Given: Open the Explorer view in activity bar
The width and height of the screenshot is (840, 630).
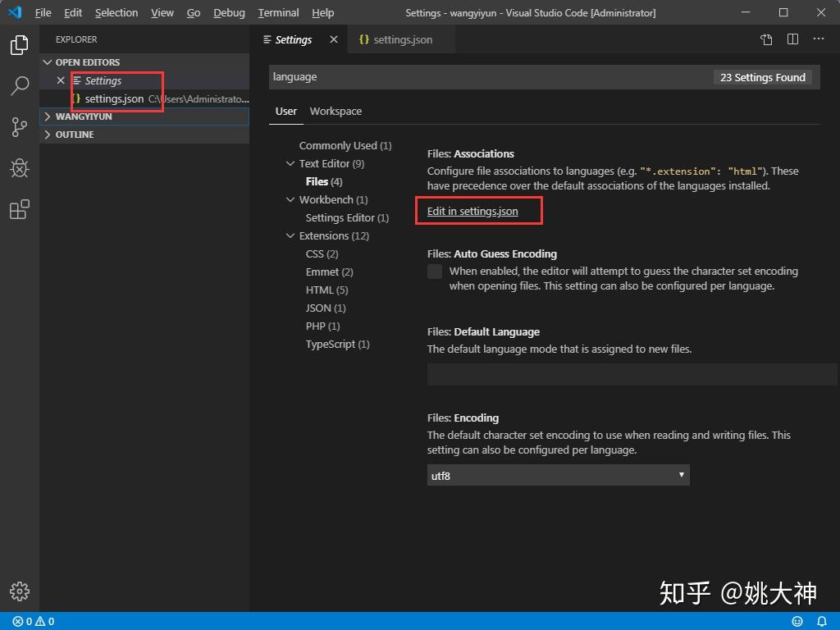Looking at the screenshot, I should point(20,44).
